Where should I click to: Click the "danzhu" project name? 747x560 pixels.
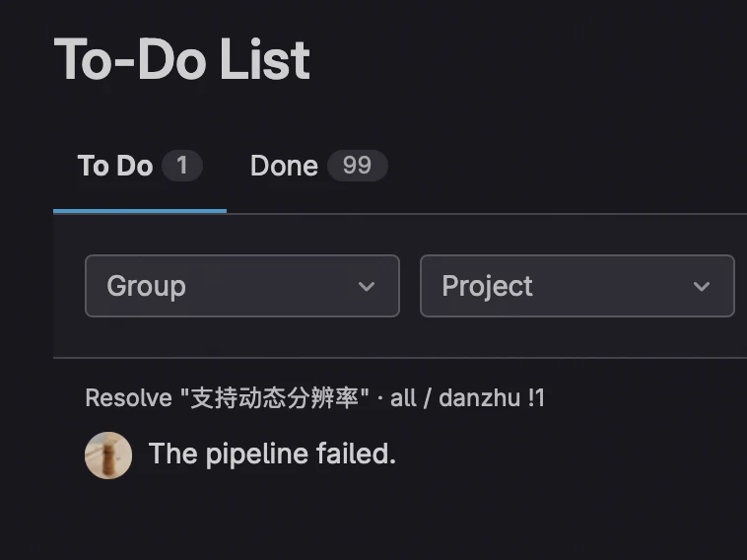coord(479,398)
